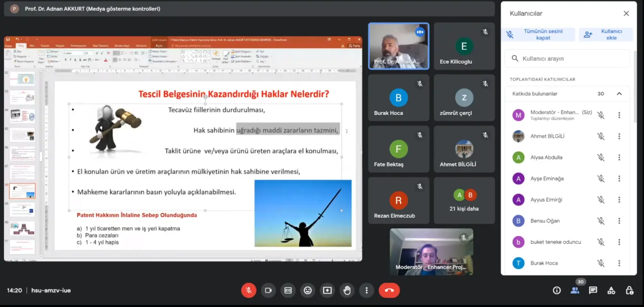Image resolution: width=644 pixels, height=307 pixels.
Task: Raise hand using the hand icon
Action: pyautogui.click(x=347, y=290)
